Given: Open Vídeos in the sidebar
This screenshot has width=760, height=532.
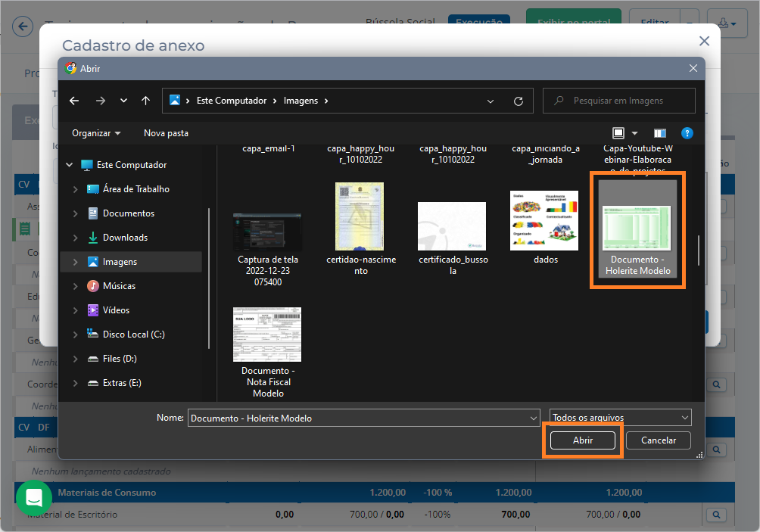Looking at the screenshot, I should [116, 310].
